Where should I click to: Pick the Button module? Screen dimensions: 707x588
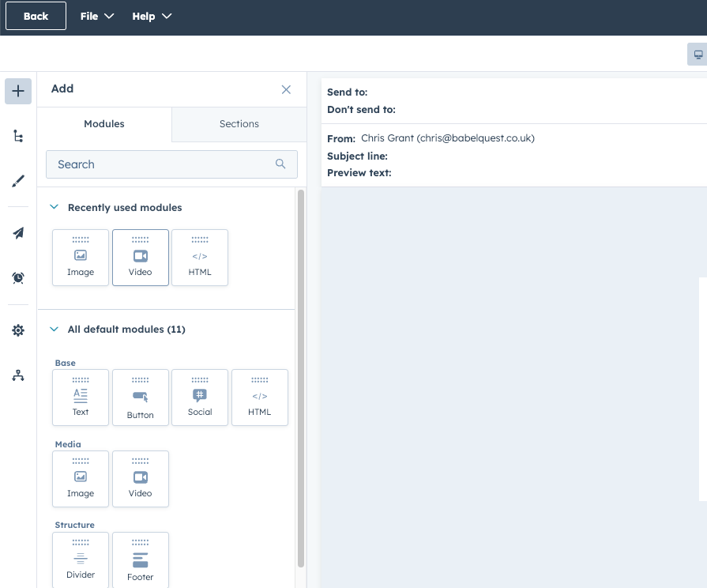point(141,398)
